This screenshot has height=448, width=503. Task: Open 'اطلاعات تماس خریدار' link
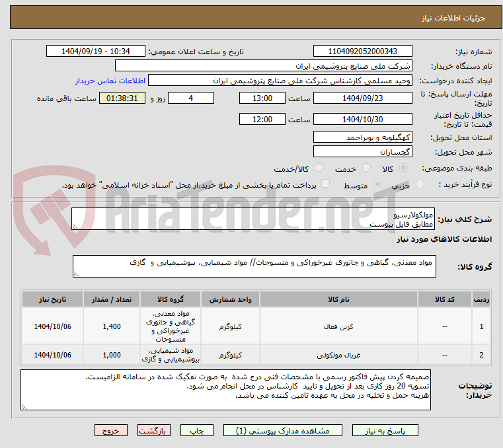tap(110, 81)
